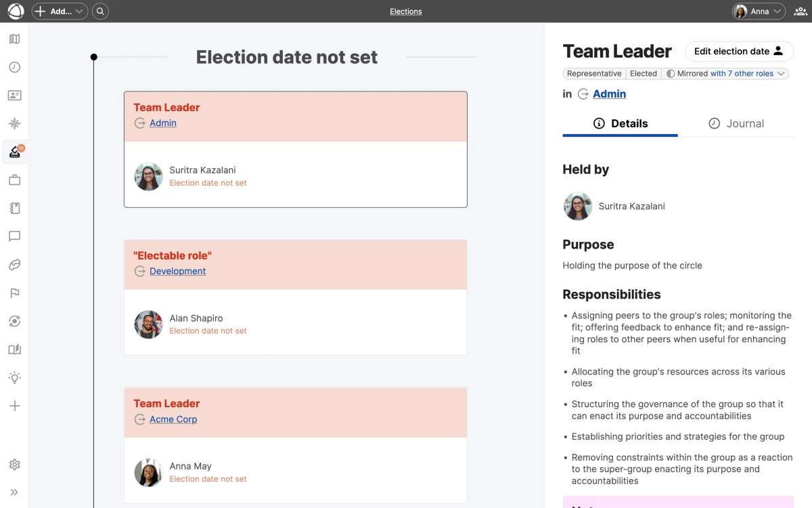Screen dimensions: 812x508
Task: Open the flag icon in the sidebar
Action: [x=14, y=293]
